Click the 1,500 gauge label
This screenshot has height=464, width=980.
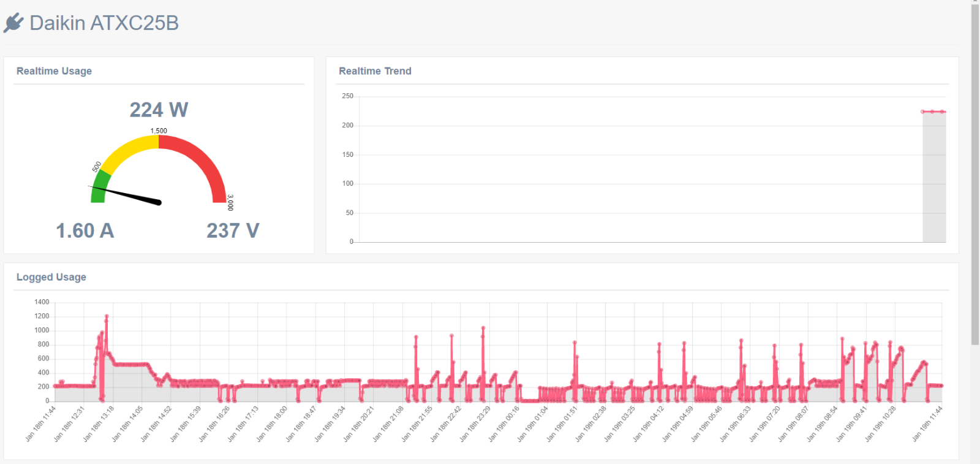pyautogui.click(x=159, y=131)
